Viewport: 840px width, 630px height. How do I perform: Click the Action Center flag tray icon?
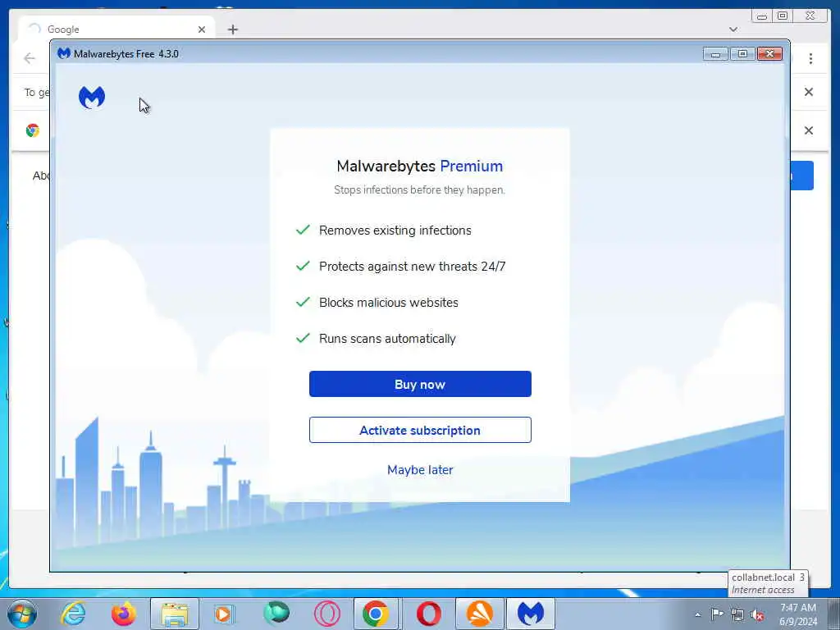pyautogui.click(x=717, y=614)
